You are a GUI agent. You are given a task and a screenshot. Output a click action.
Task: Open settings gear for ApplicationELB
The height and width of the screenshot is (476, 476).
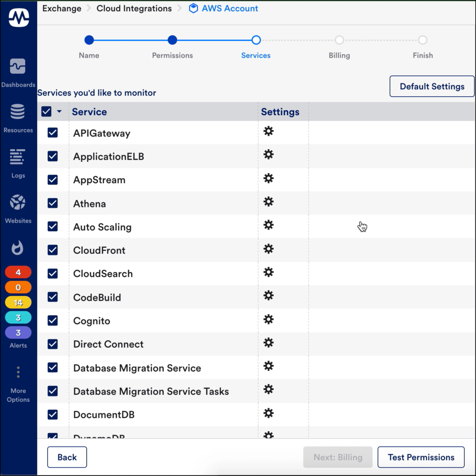(x=268, y=154)
